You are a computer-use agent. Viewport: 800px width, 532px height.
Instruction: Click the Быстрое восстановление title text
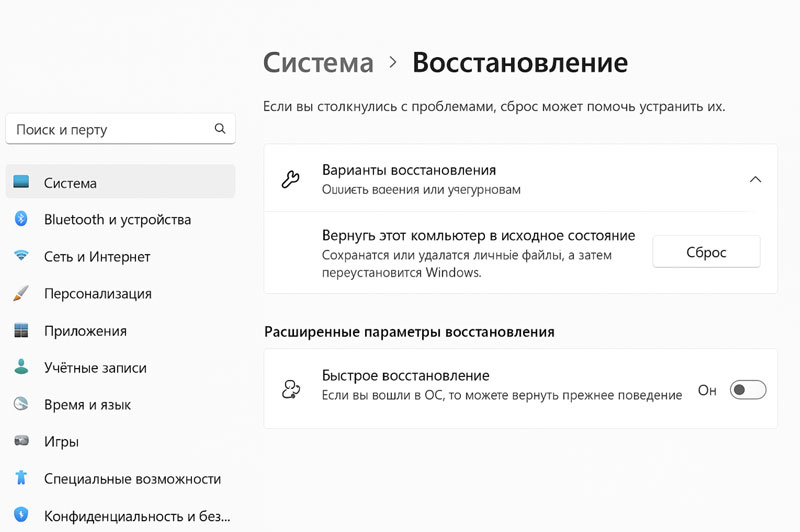tap(406, 375)
